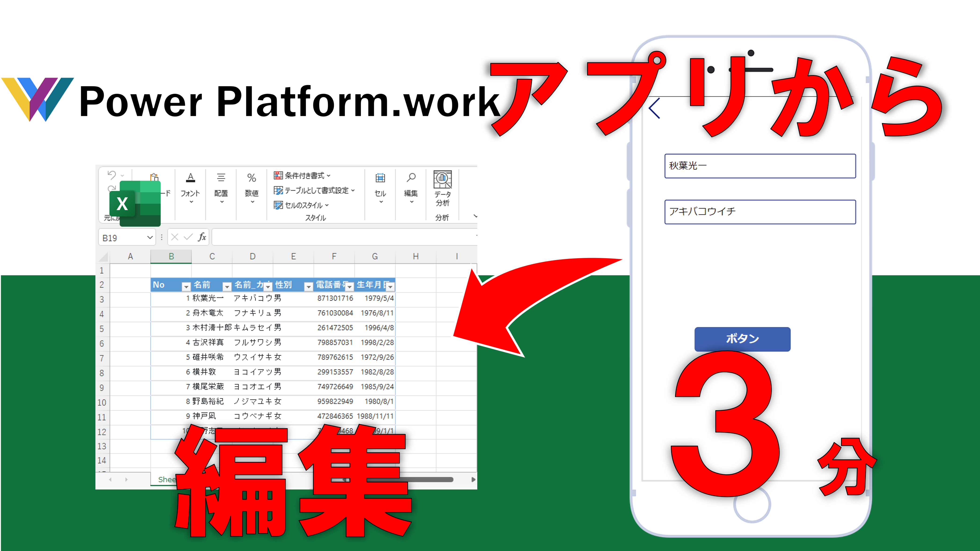
Task: Click the select-all corner of the sheet
Action: click(104, 257)
